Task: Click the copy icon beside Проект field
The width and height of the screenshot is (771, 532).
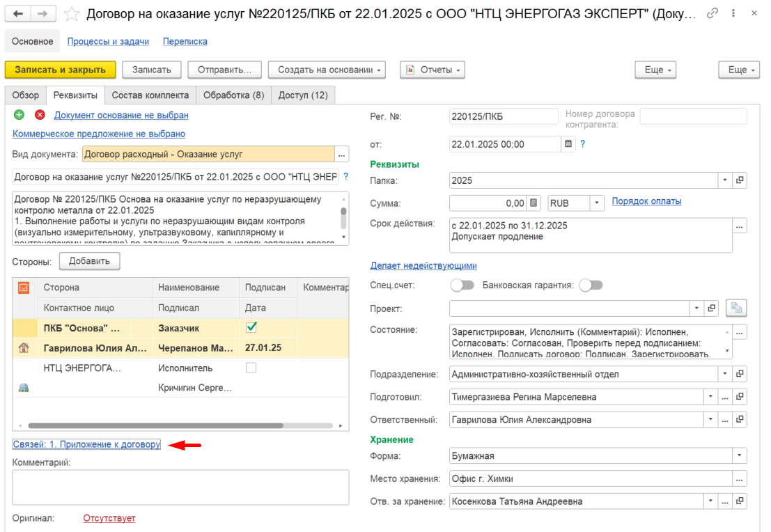Action: click(x=736, y=308)
